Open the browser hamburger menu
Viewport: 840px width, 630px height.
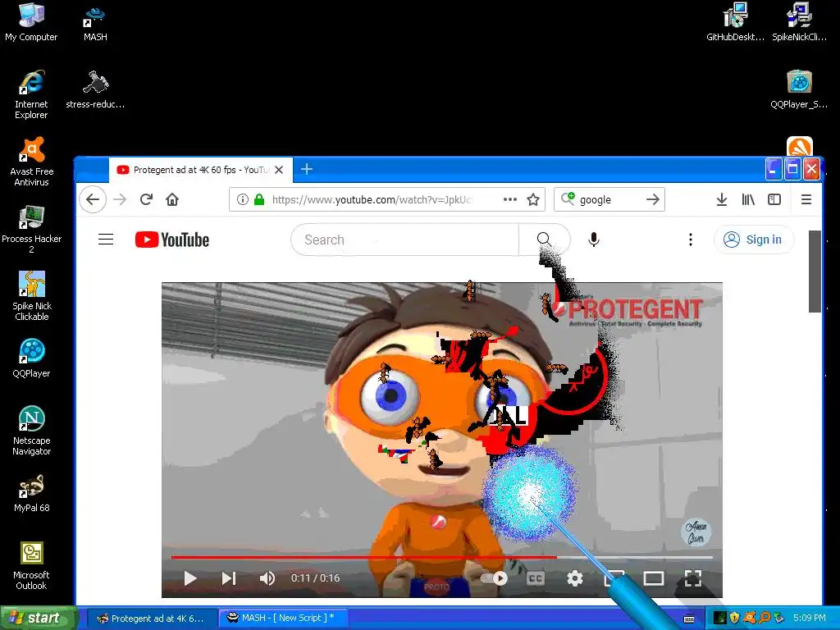click(806, 200)
